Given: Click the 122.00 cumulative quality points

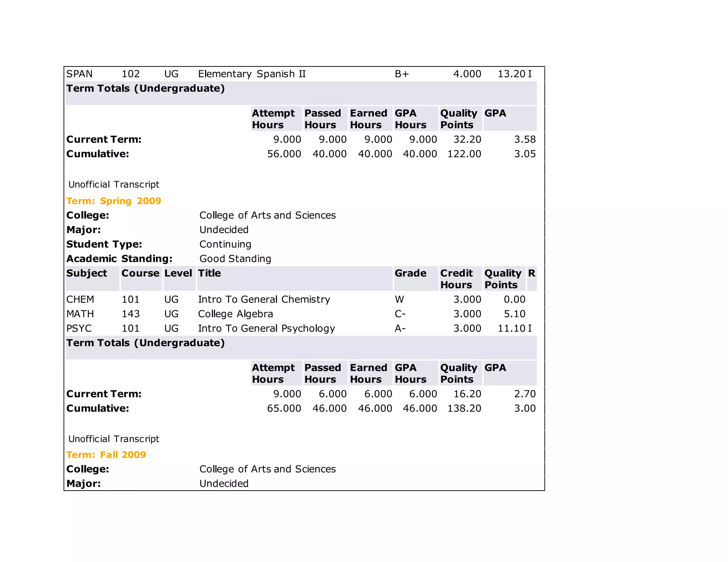Looking at the screenshot, I should coord(464,154).
